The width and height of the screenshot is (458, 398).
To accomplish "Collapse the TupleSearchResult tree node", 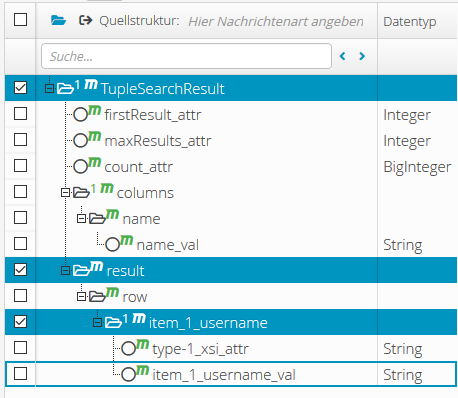I will tap(49, 89).
